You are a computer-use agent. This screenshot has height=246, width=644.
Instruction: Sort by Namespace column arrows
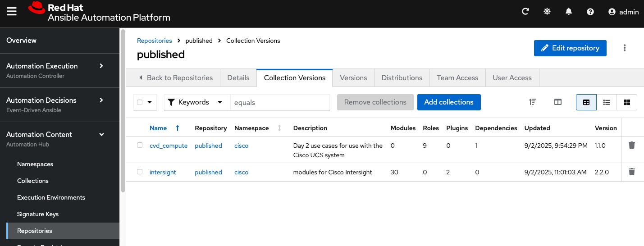pyautogui.click(x=279, y=128)
